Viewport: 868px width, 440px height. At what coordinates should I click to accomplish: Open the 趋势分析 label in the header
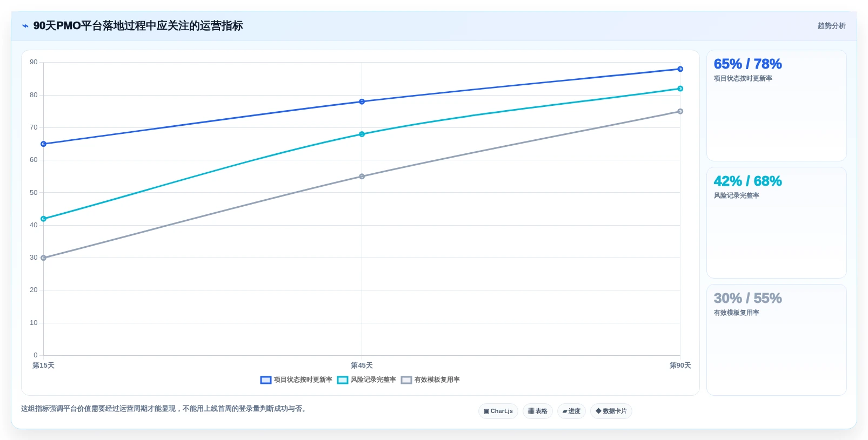[831, 26]
